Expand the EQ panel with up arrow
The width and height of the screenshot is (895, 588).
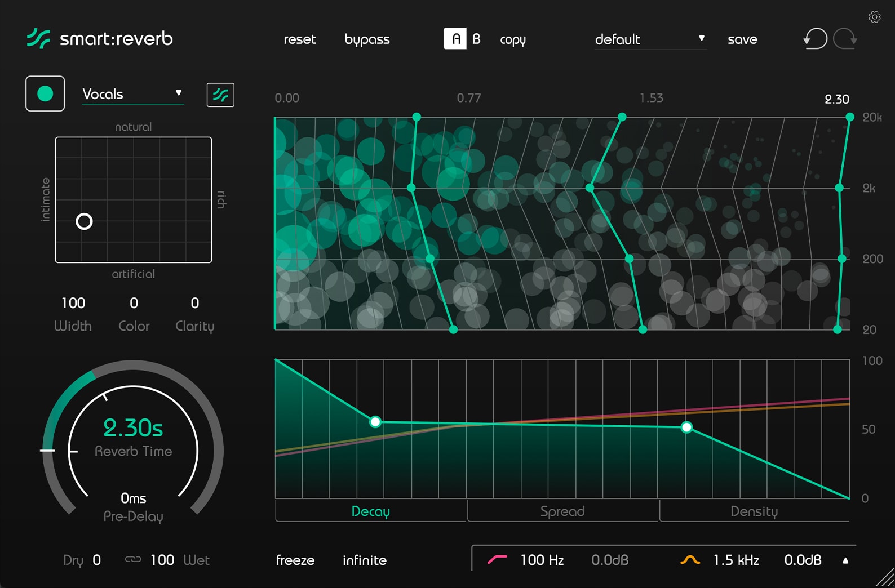coord(845,560)
